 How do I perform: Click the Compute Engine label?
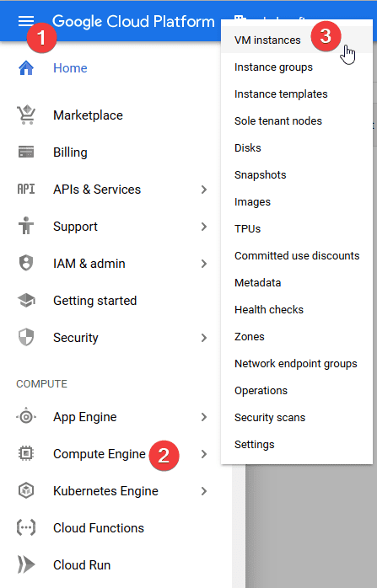coord(100,454)
